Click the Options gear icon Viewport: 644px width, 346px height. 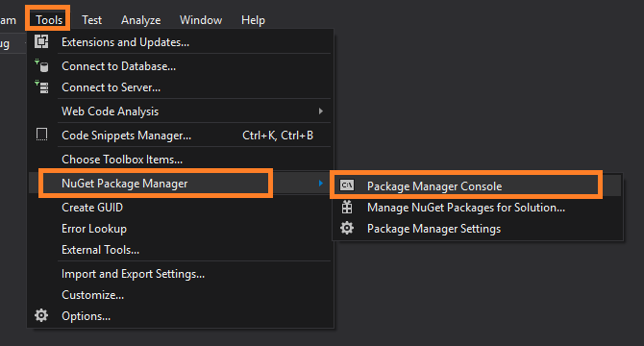coord(41,315)
